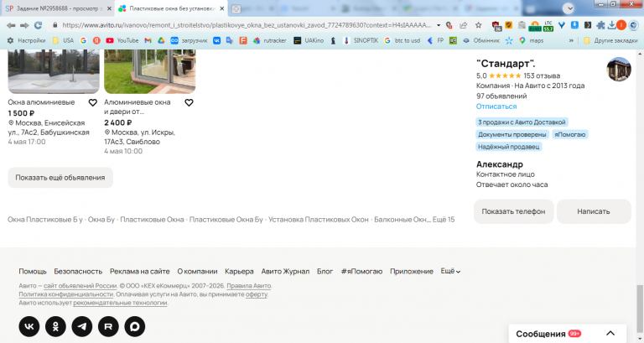Open Google Drive bookmark icon
This screenshot has height=343, width=644.
tap(161, 40)
